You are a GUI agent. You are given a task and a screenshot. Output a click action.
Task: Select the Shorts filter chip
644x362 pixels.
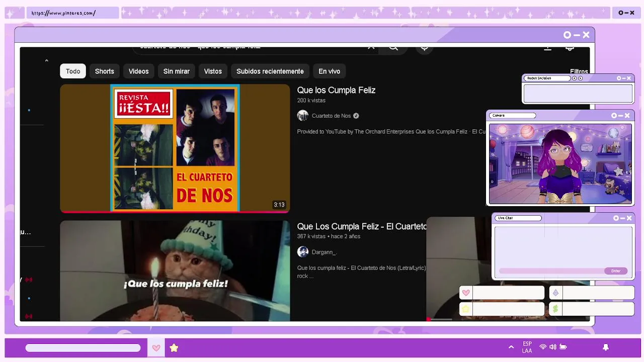[105, 71]
